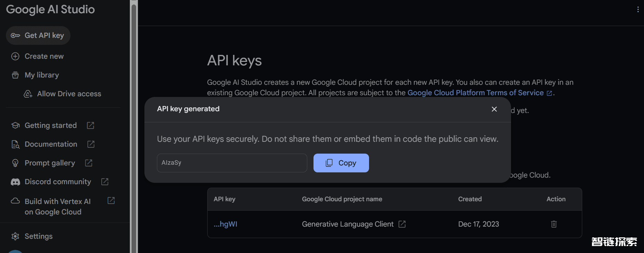Click the Action column header
This screenshot has height=253, width=644.
coord(556,199)
